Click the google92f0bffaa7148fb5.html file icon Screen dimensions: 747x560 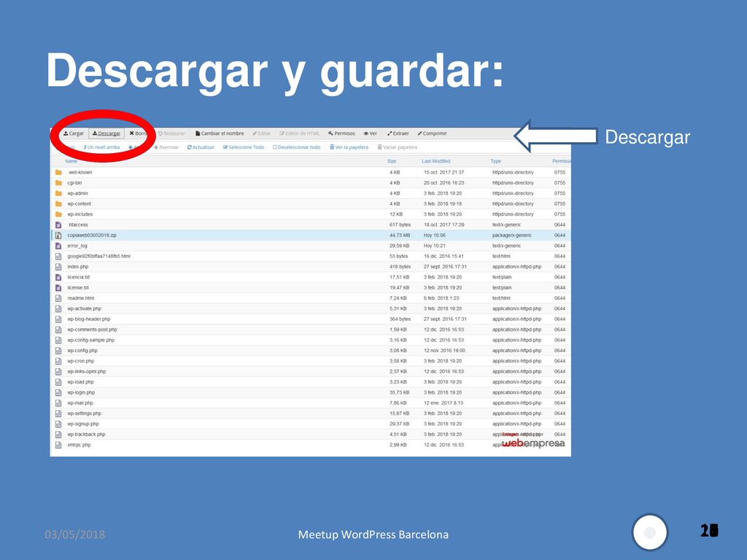pyautogui.click(x=58, y=256)
